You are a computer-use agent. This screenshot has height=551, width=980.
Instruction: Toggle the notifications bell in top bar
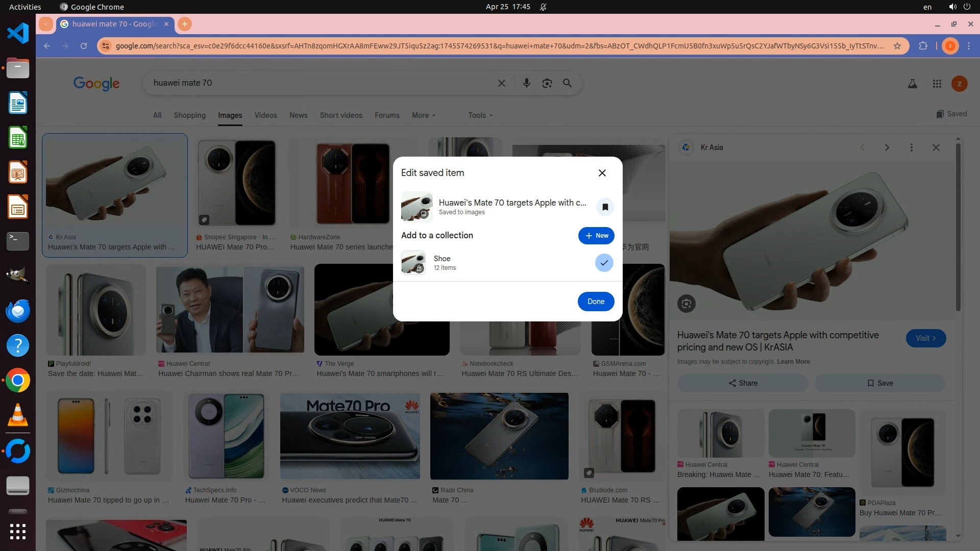click(x=543, y=7)
